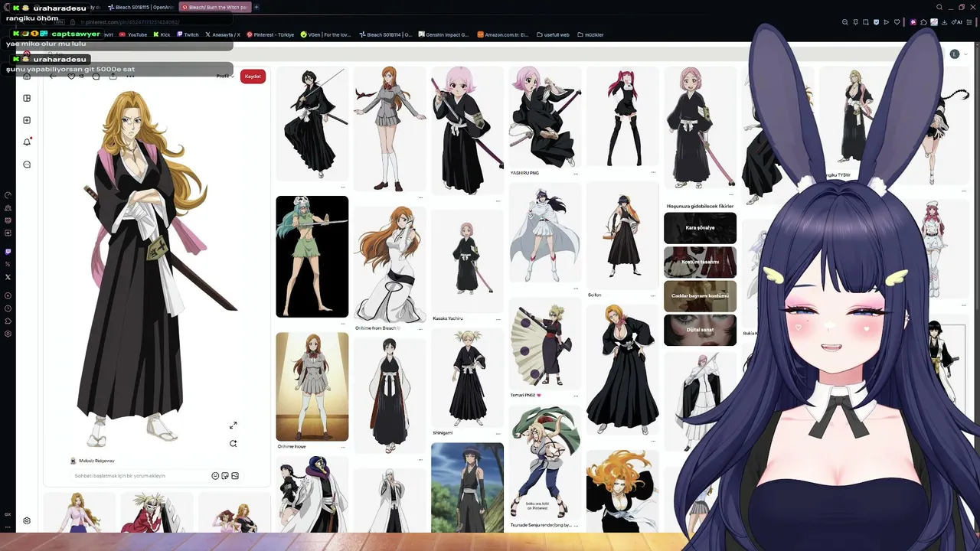
Task: Expand the usefull web bookmarks folder
Action: coord(553,34)
